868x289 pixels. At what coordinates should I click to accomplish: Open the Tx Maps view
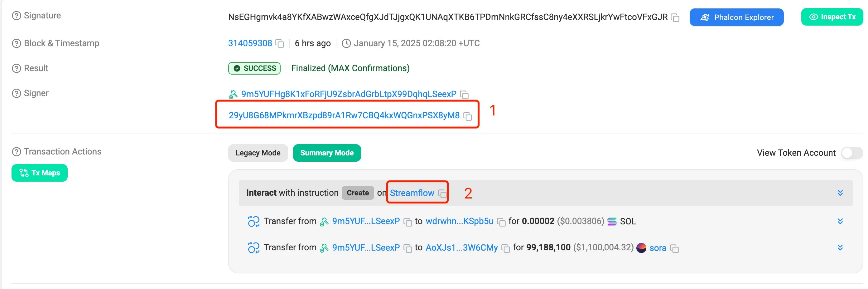pyautogui.click(x=39, y=173)
